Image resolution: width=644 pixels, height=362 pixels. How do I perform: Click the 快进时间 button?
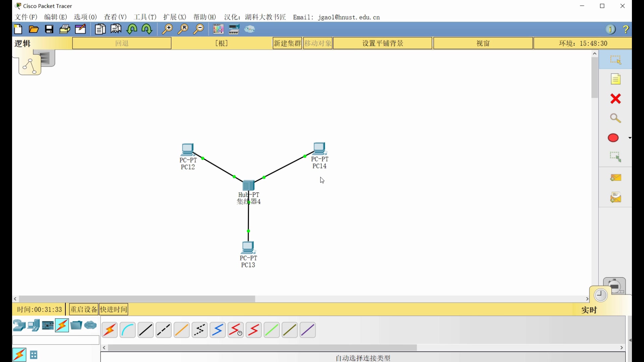(114, 309)
